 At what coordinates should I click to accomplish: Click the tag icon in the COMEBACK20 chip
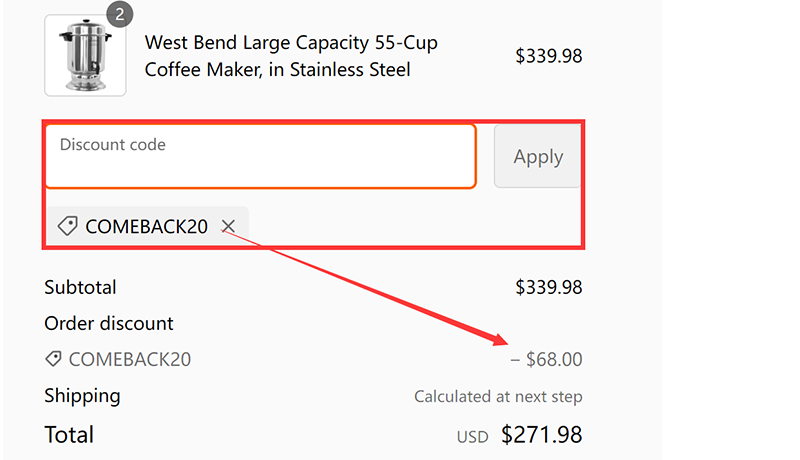click(x=68, y=227)
